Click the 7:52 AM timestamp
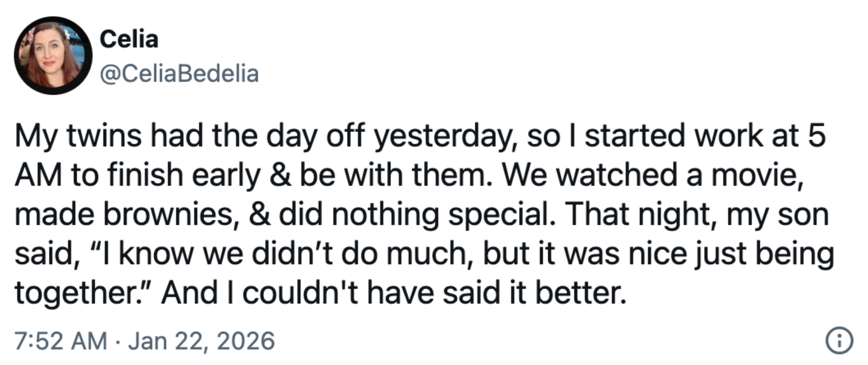Image resolution: width=868 pixels, height=365 pixels. pos(61,341)
